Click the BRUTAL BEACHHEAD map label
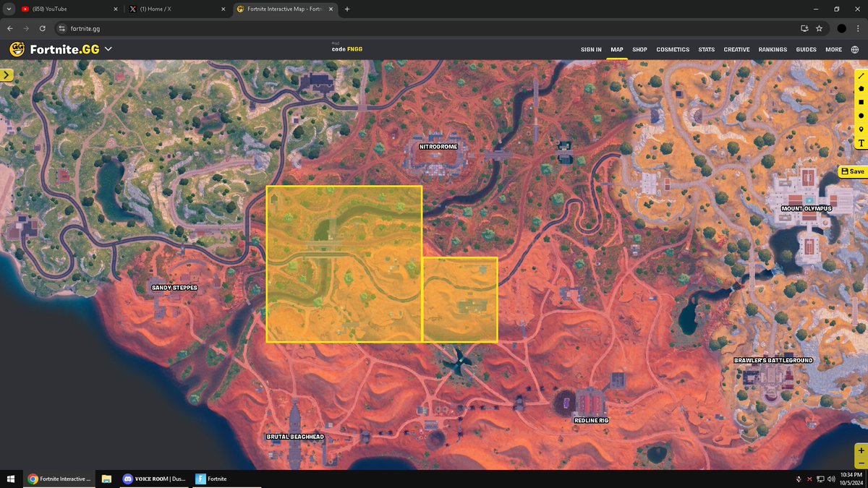This screenshot has height=488, width=868. click(x=295, y=437)
